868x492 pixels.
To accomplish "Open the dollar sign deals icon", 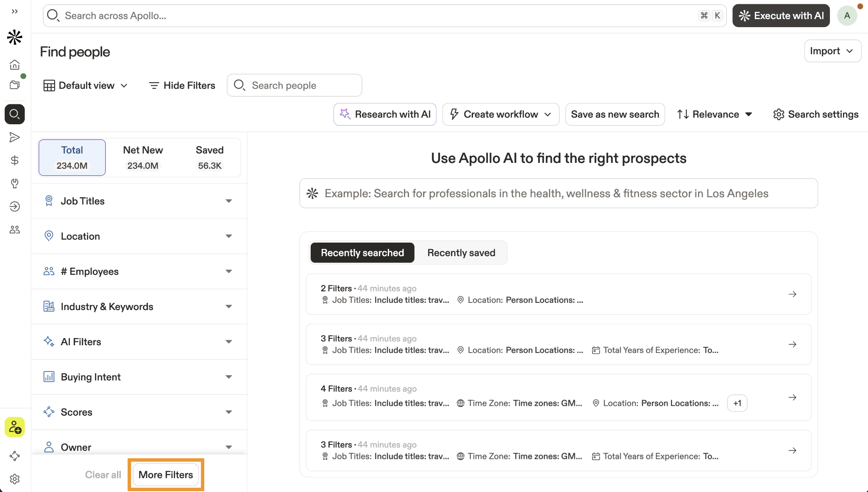I will point(15,160).
